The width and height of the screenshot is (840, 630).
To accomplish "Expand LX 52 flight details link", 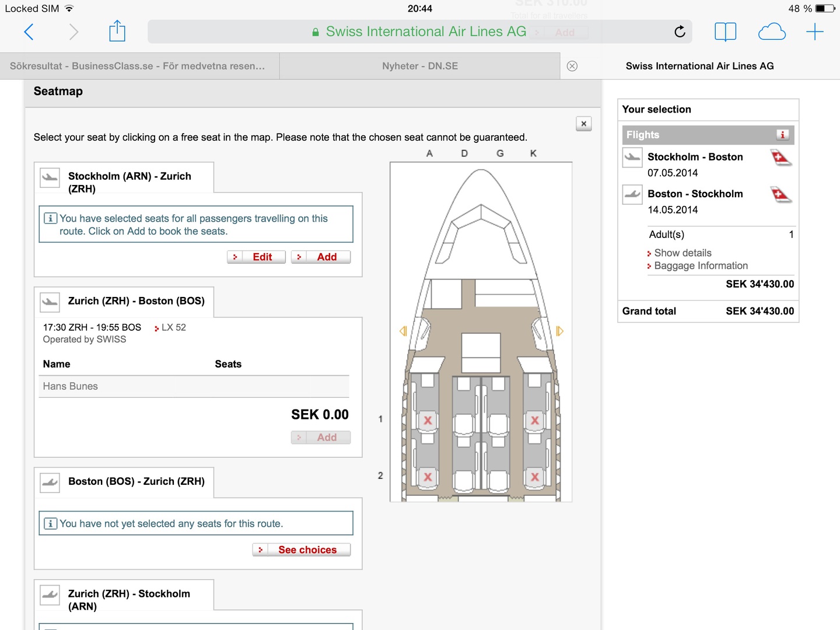I will [173, 327].
